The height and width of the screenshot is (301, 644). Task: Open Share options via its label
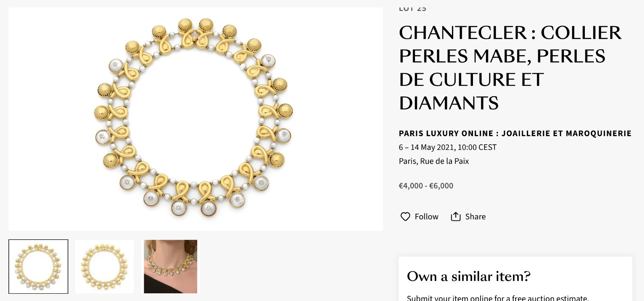[475, 217]
